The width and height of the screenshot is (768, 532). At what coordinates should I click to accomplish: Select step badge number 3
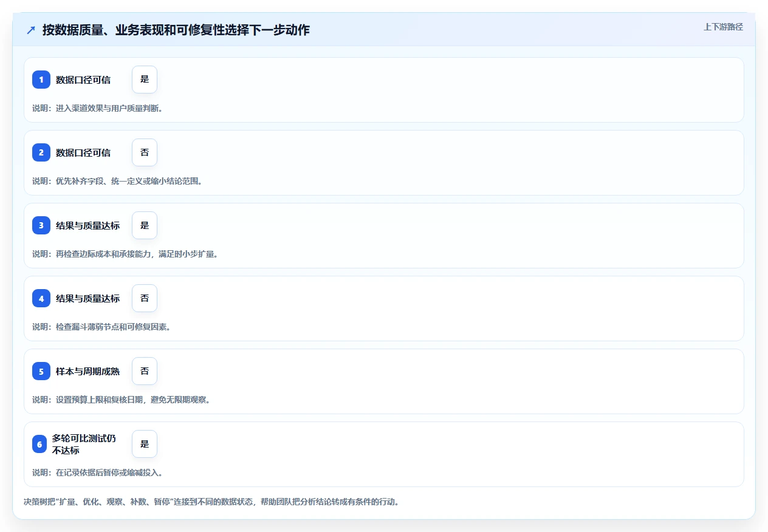pyautogui.click(x=41, y=225)
